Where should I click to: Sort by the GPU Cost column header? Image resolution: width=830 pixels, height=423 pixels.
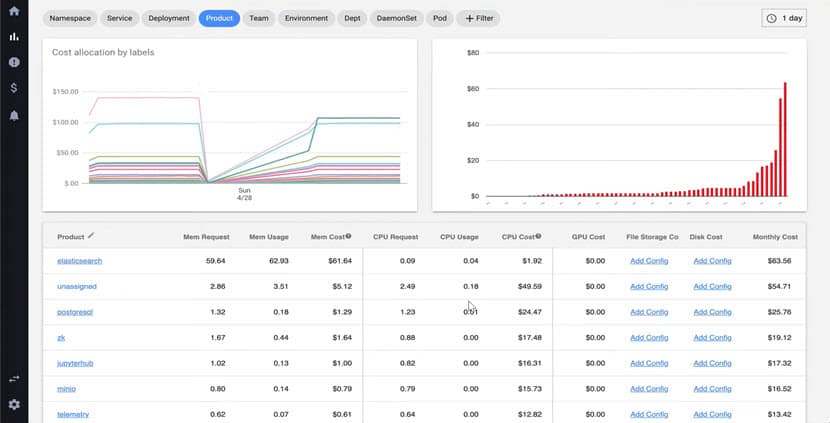588,237
